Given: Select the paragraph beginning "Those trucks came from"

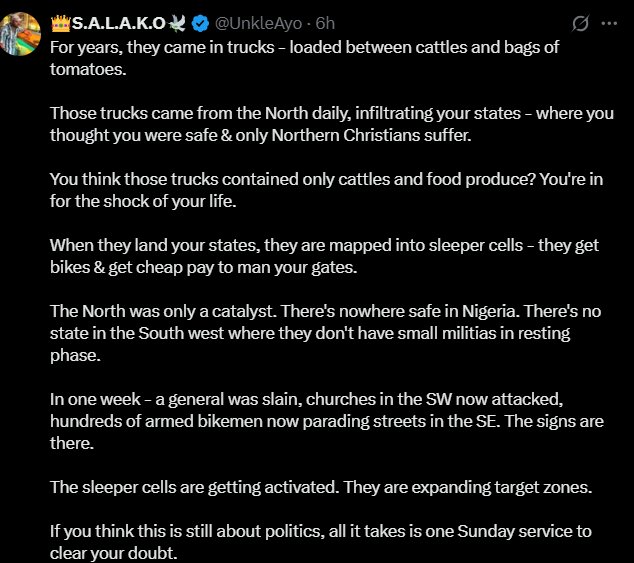Looking at the screenshot, I should pos(330,124).
